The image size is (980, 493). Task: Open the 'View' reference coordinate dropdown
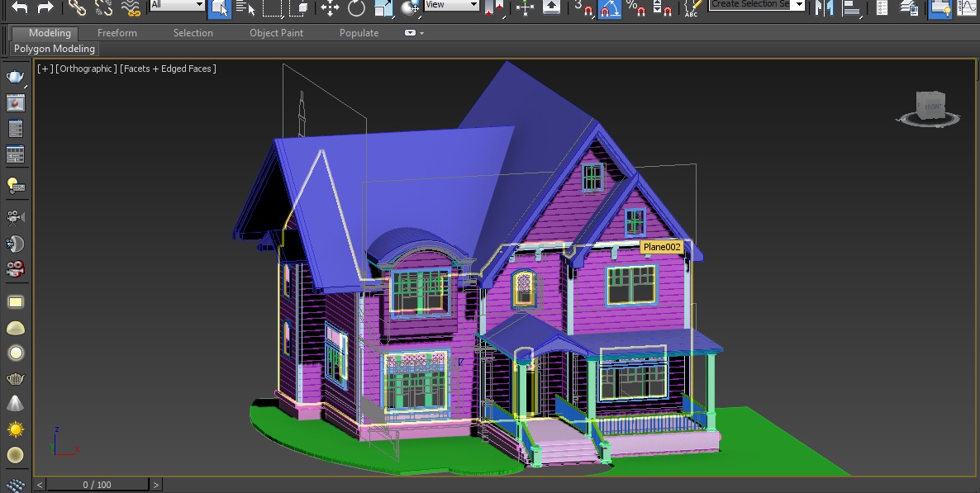(451, 5)
